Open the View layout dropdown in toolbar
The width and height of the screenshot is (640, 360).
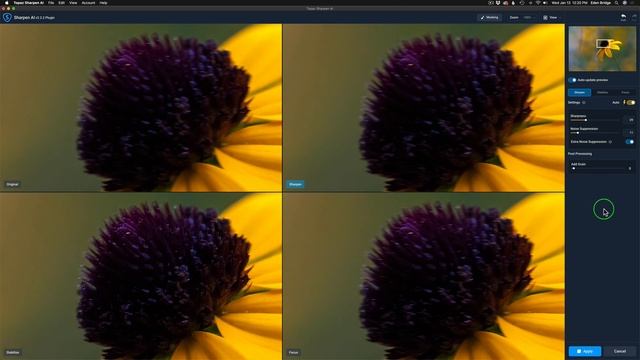click(551, 18)
